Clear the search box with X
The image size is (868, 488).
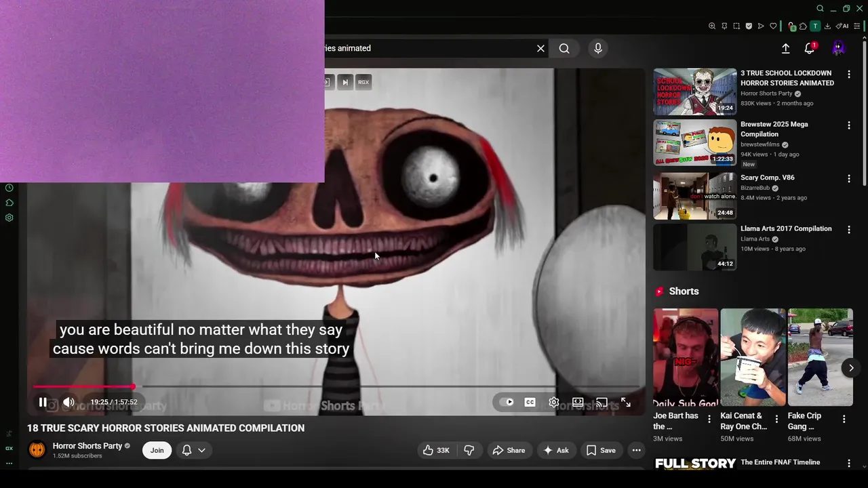click(x=540, y=48)
